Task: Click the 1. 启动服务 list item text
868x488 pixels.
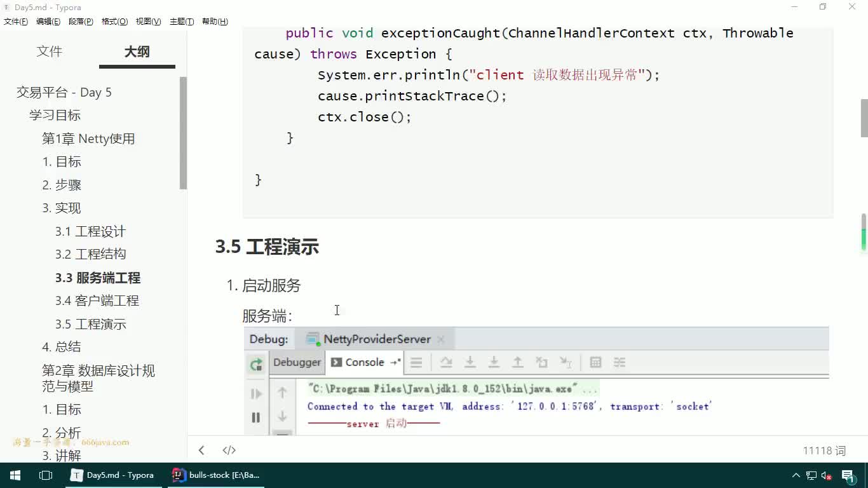Action: tap(264, 285)
